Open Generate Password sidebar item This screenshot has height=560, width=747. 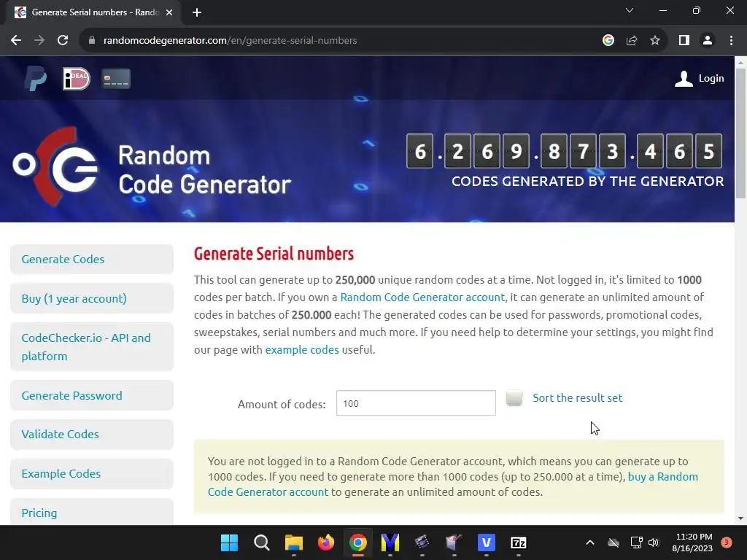(x=92, y=395)
